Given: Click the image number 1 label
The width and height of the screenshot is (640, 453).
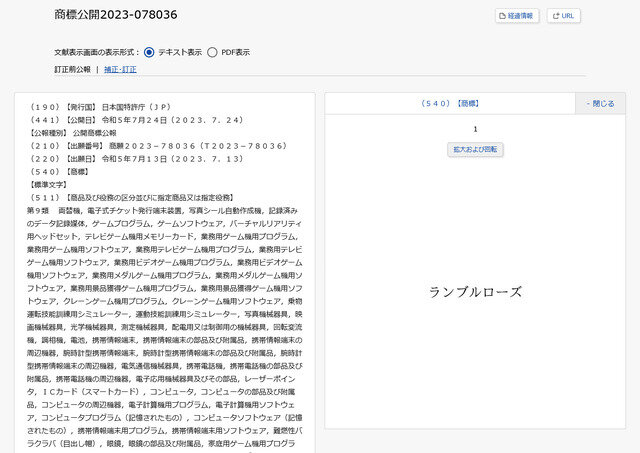Looking at the screenshot, I should [x=475, y=129].
